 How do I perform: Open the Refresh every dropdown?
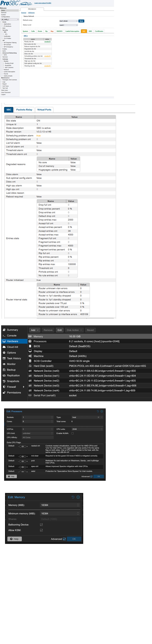pos(68,21)
